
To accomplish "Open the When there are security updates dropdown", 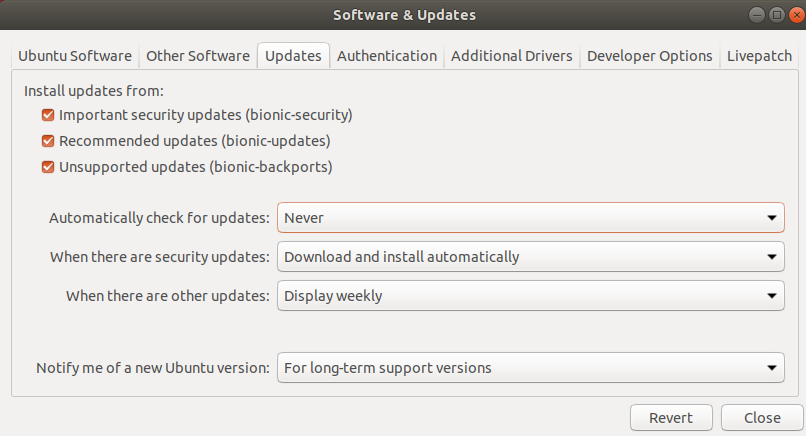I will pyautogui.click(x=530, y=257).
